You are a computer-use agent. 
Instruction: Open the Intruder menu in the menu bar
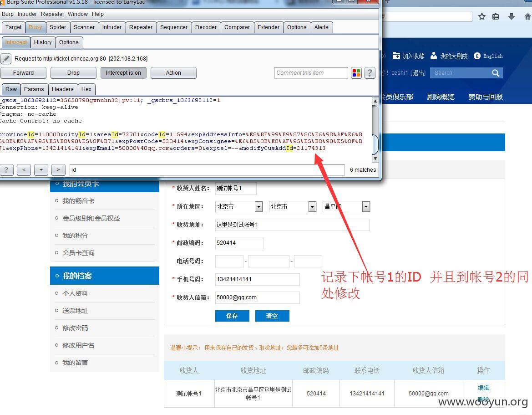click(x=27, y=14)
